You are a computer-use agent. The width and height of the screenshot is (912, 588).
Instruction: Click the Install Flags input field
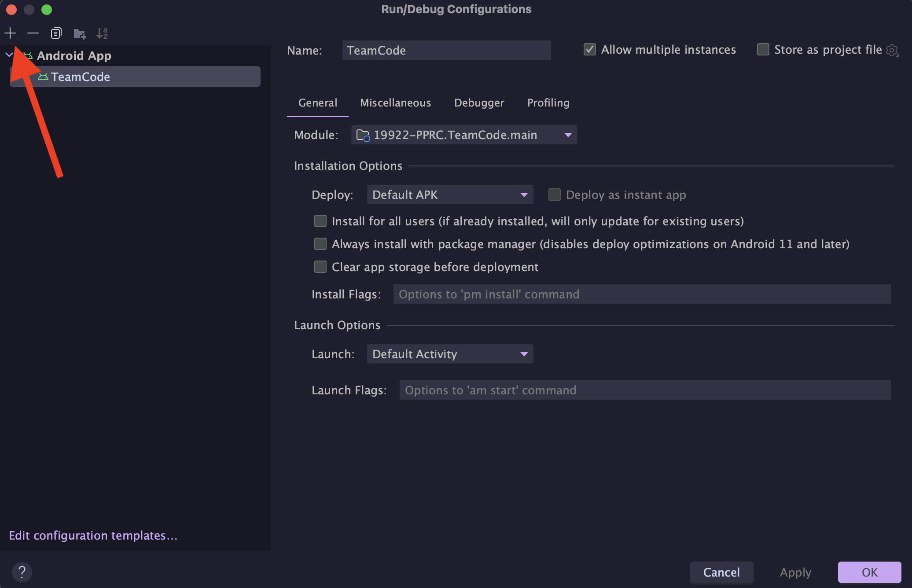pos(643,294)
